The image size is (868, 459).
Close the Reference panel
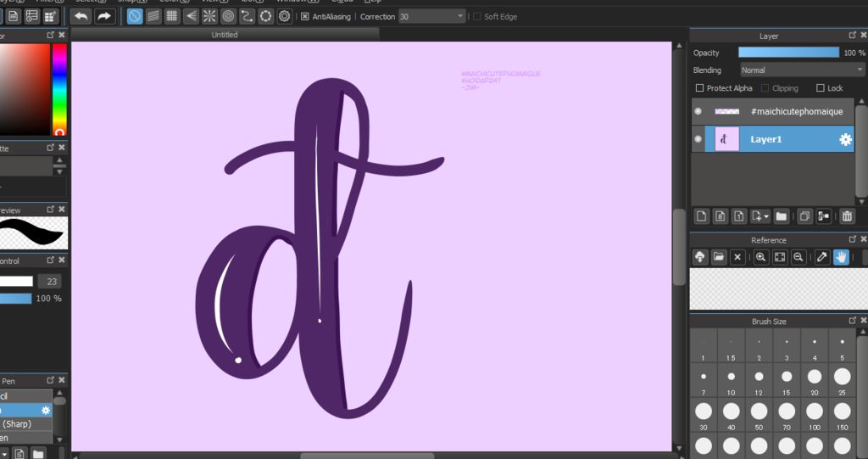(864, 239)
